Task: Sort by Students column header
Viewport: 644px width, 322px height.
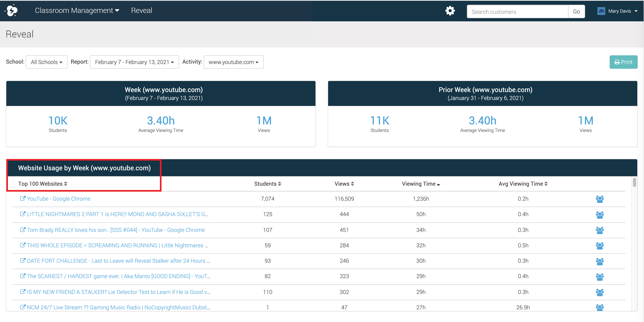Action: click(267, 184)
